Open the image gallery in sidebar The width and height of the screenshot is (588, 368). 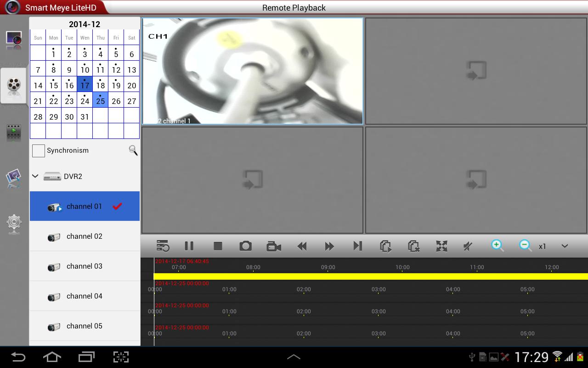click(13, 178)
